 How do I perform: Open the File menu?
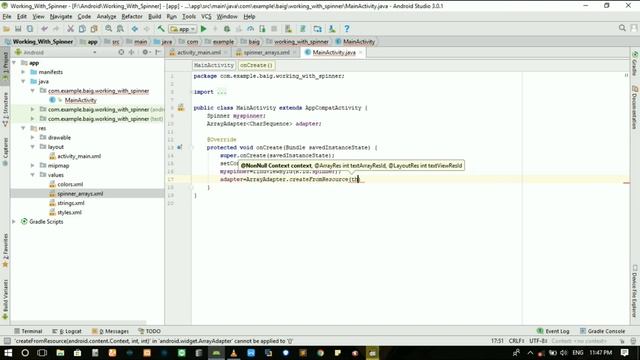click(x=7, y=17)
